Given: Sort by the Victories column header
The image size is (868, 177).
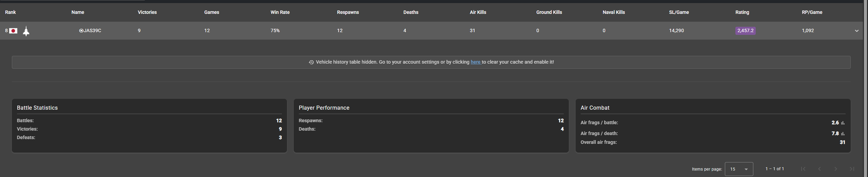Looking at the screenshot, I should tap(147, 12).
